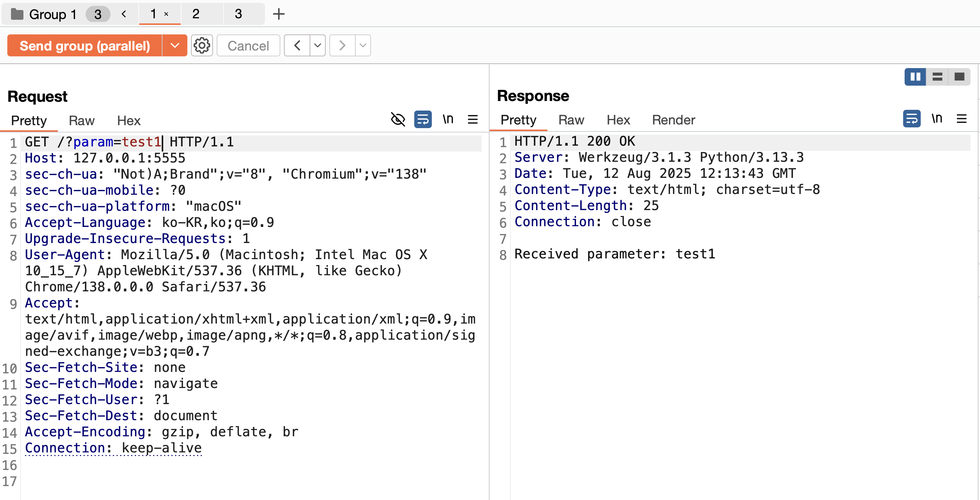Go back to previous request in history

[297, 46]
